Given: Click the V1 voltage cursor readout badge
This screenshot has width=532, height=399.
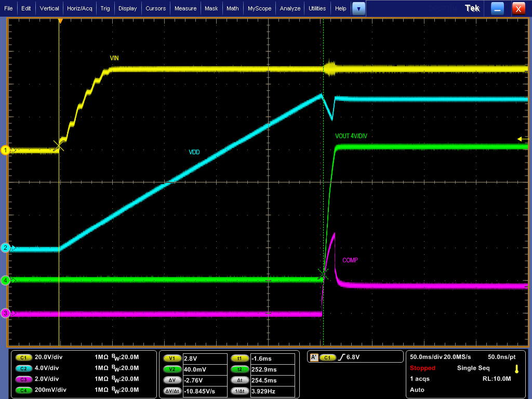Looking at the screenshot, I should [172, 358].
